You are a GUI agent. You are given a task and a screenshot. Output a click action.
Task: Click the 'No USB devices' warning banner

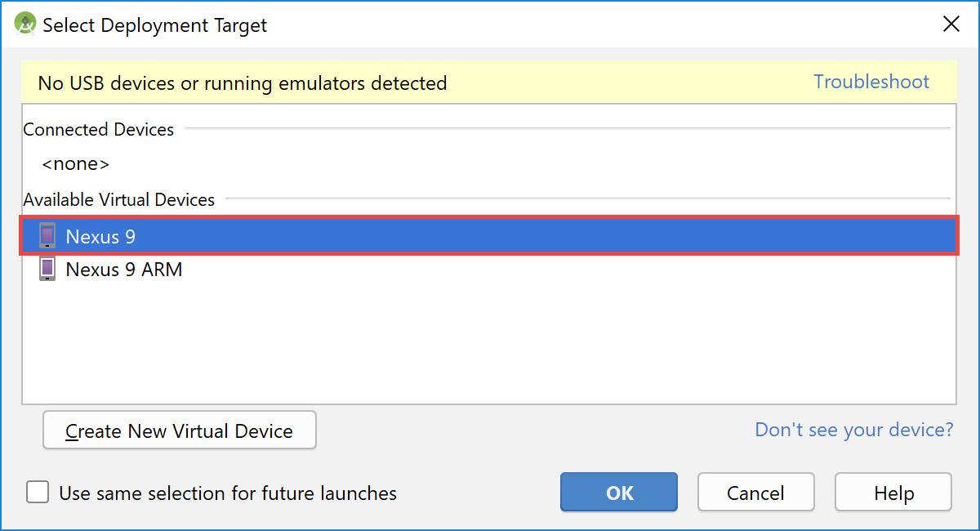tap(489, 83)
